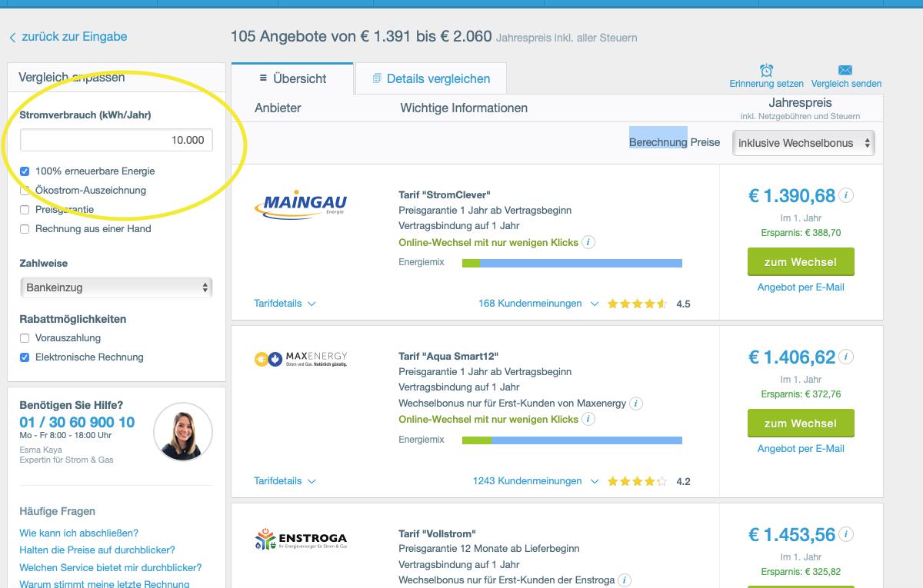
Task: Click the text Ersparnis: € 388,70
Action: [x=801, y=233]
